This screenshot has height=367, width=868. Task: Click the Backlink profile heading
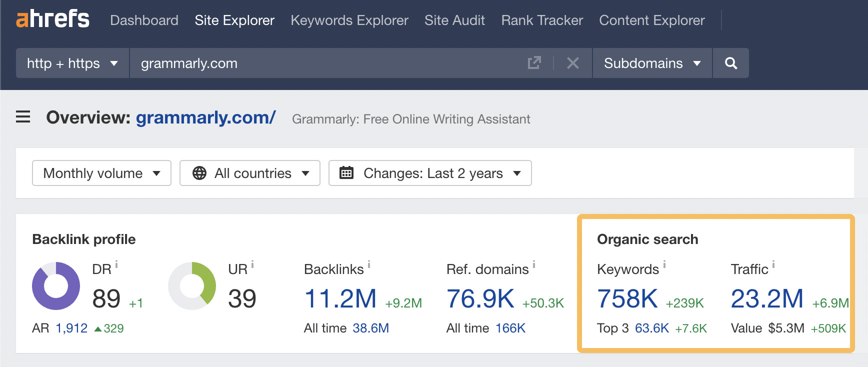83,239
